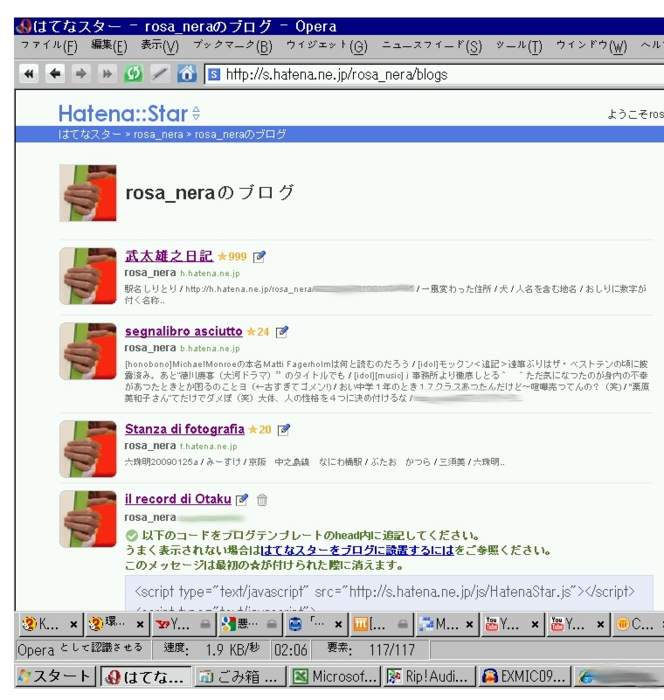
Task: Close the K... browser tab
Action: (74, 625)
